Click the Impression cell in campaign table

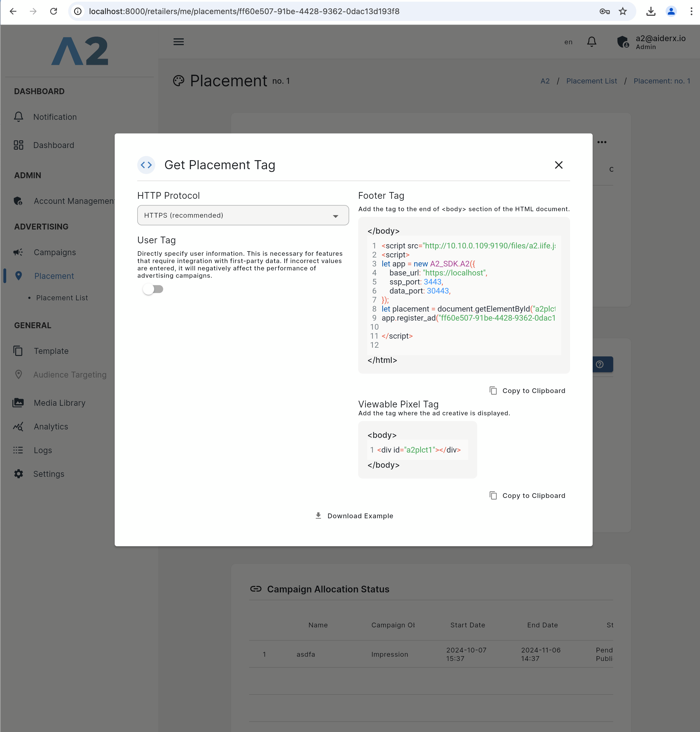[389, 654]
